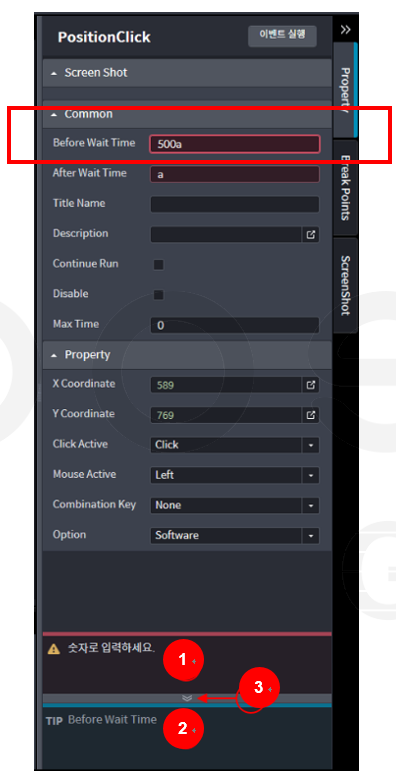The width and height of the screenshot is (396, 782).
Task: Click the 이벤트 실행 button
Action: pyautogui.click(x=282, y=36)
